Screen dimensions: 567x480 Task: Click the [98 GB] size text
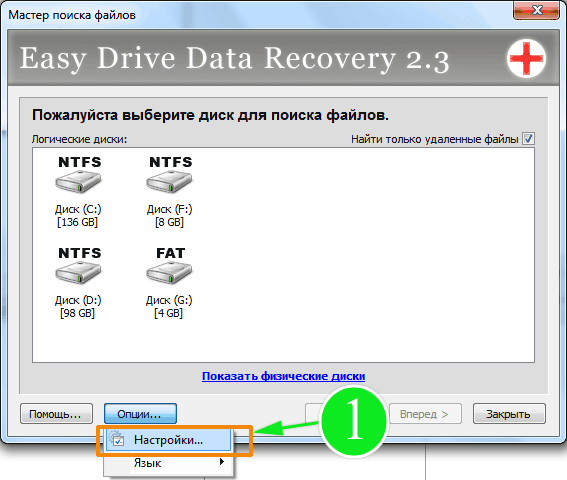(x=77, y=313)
